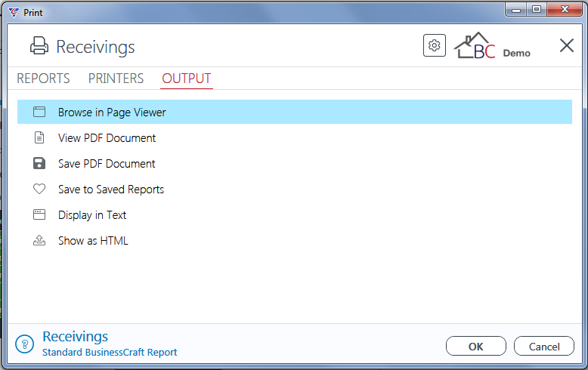Screen dimensions: 588x370
Task: Confirm with the OK button
Action: point(476,346)
